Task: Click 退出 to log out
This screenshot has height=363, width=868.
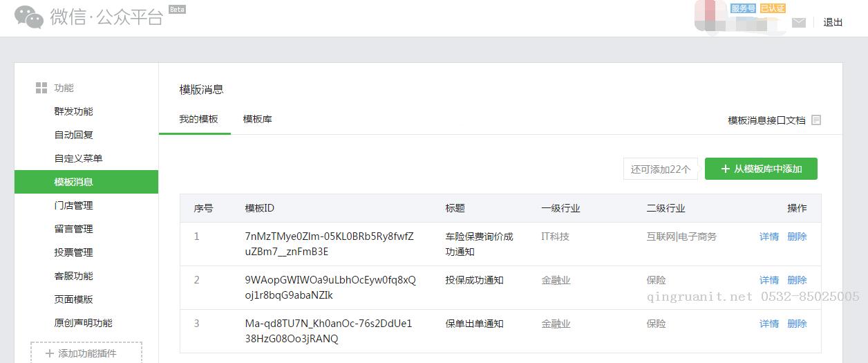Action: coord(833,22)
